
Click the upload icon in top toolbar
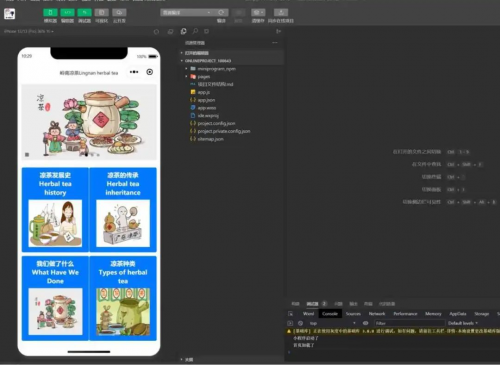pos(281,13)
